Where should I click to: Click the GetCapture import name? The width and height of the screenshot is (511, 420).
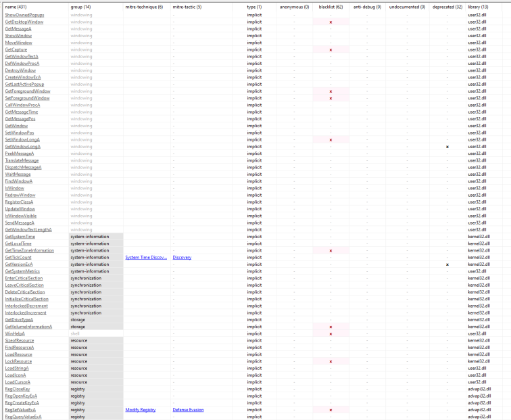(x=16, y=49)
